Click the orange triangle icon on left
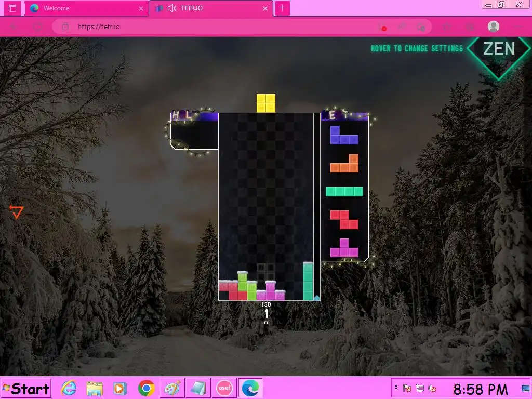Screen dimensions: 532x399 16,212
